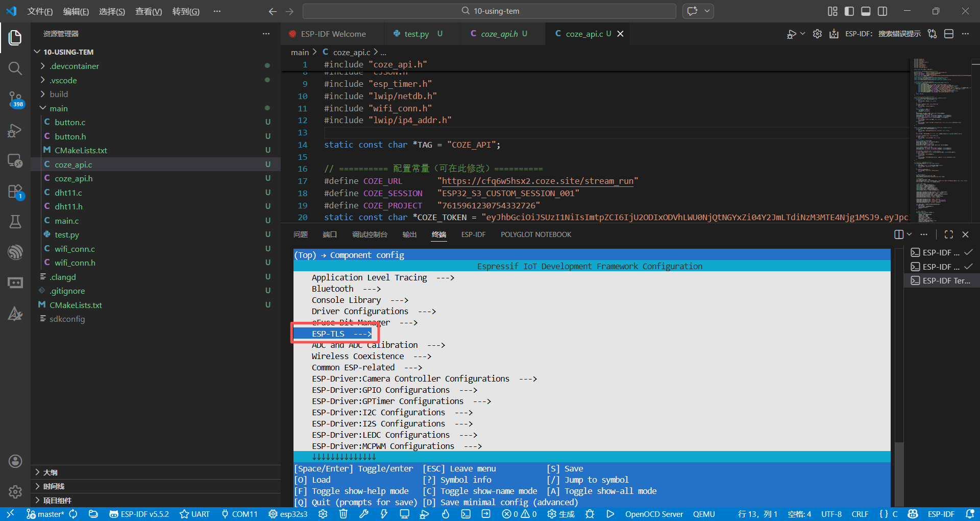Viewport: 980px width, 521px height.
Task: Click flame build-flash-monitor icon in status bar
Action: (445, 514)
